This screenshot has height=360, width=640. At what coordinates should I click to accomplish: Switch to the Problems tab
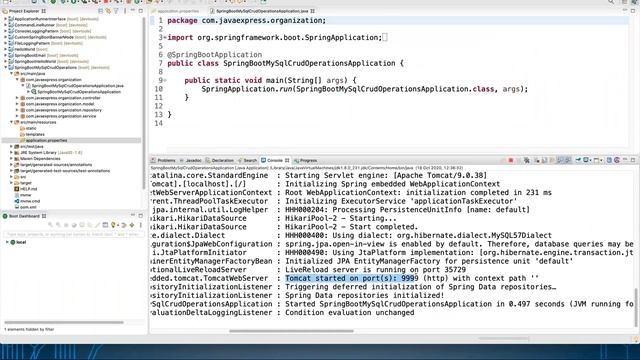pos(163,160)
